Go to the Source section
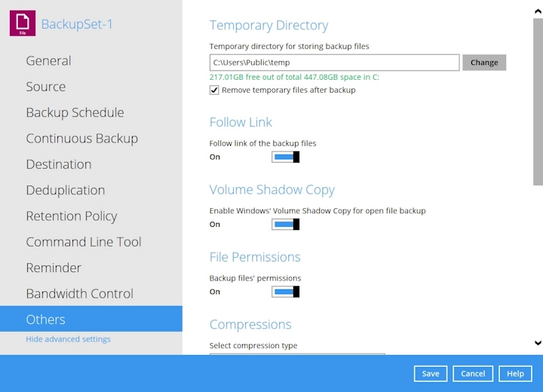 [x=45, y=87]
